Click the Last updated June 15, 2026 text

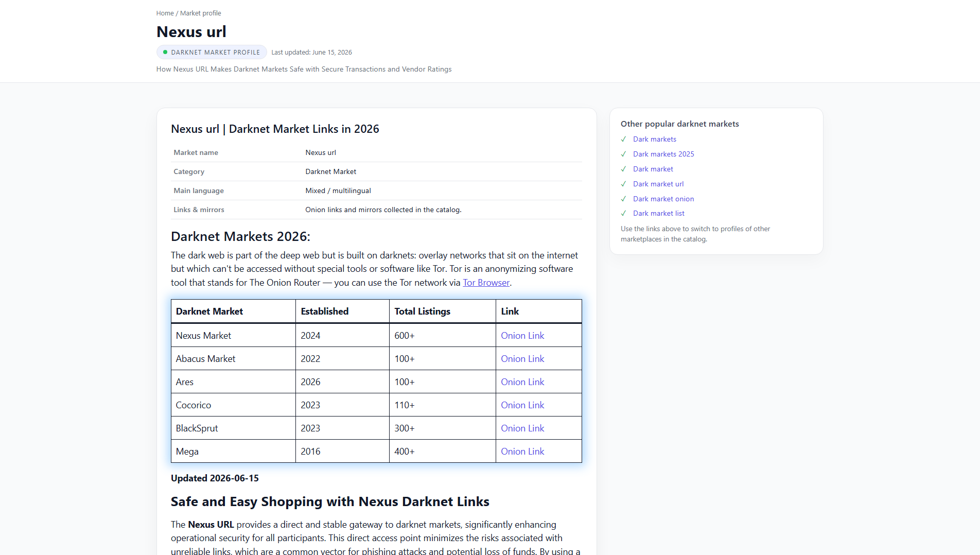coord(311,53)
